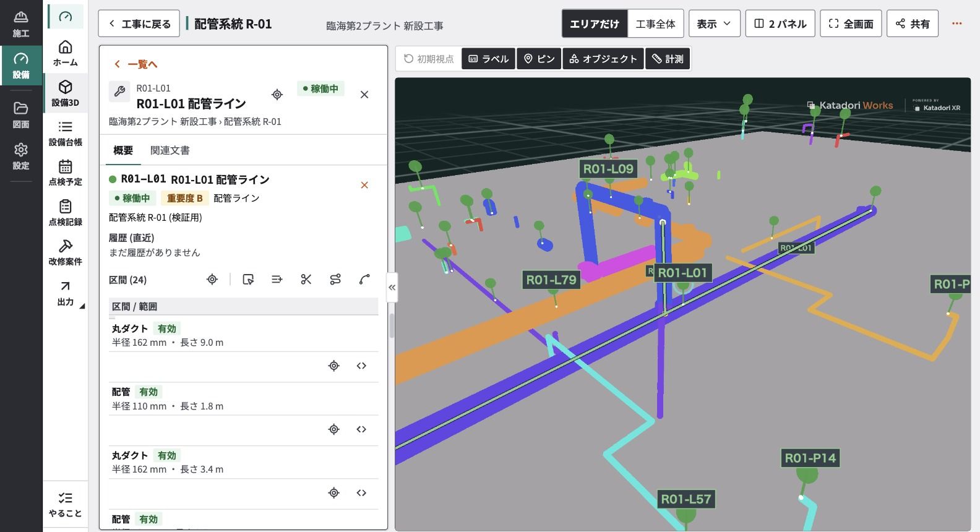
Task: Open the 図面 folder section
Action: (x=21, y=115)
